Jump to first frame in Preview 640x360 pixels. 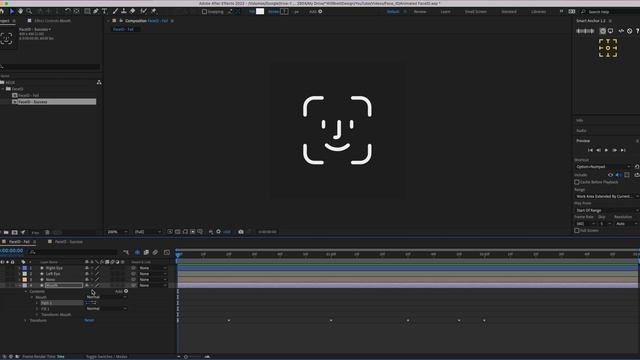[590, 150]
